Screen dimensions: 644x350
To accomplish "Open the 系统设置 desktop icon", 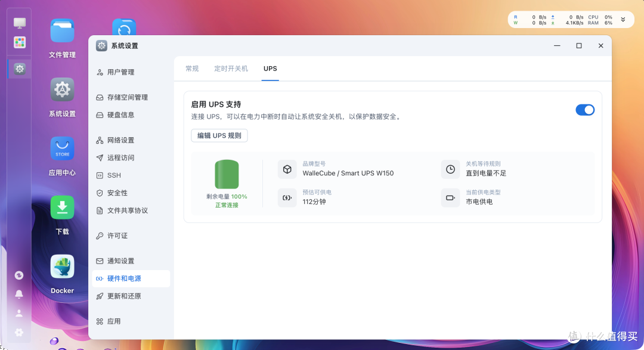I will coord(63,89).
